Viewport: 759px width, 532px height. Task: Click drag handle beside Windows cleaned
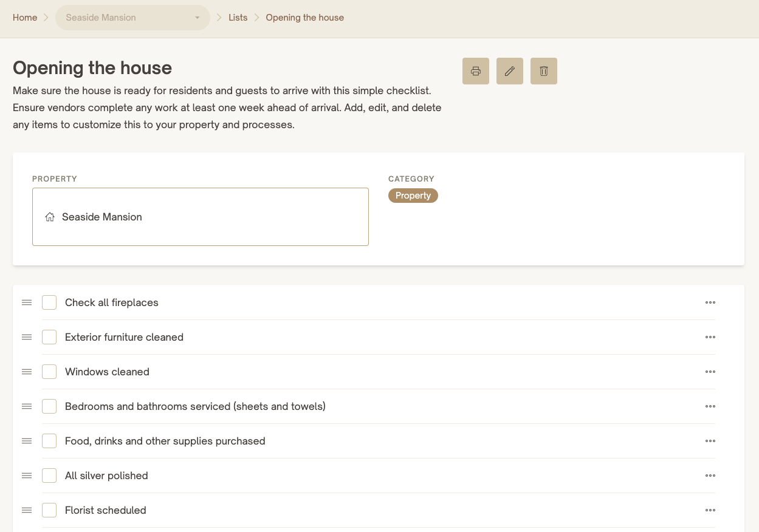click(x=27, y=372)
